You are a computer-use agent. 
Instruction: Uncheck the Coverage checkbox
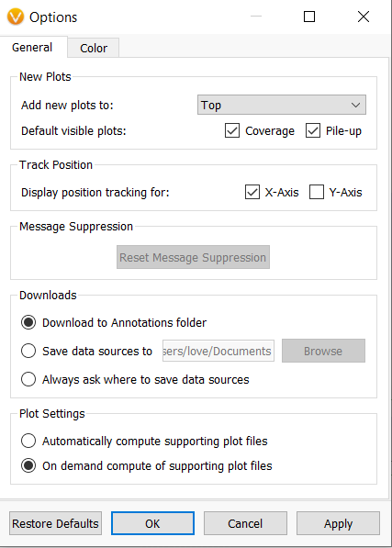pos(232,130)
